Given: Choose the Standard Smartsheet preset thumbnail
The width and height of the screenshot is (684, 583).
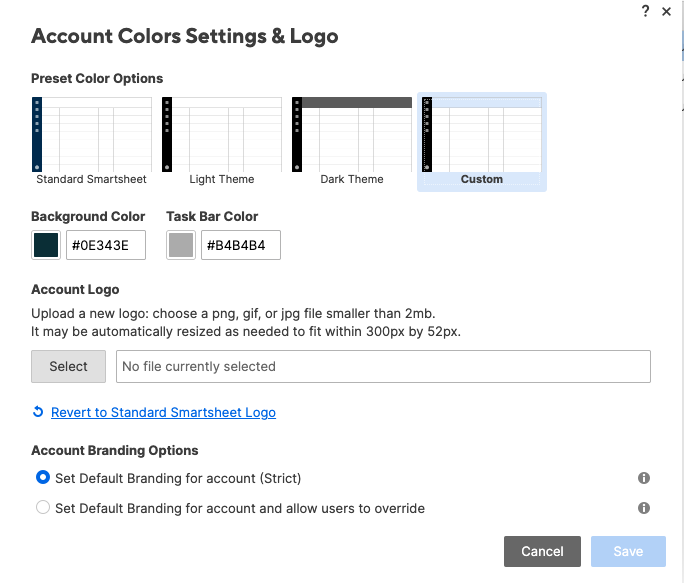Looking at the screenshot, I should click(92, 141).
